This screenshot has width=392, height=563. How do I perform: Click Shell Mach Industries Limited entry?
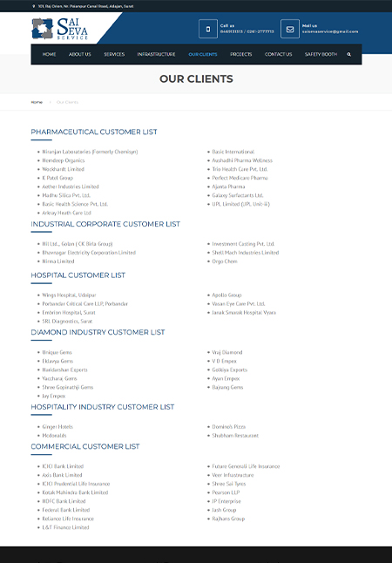point(245,253)
